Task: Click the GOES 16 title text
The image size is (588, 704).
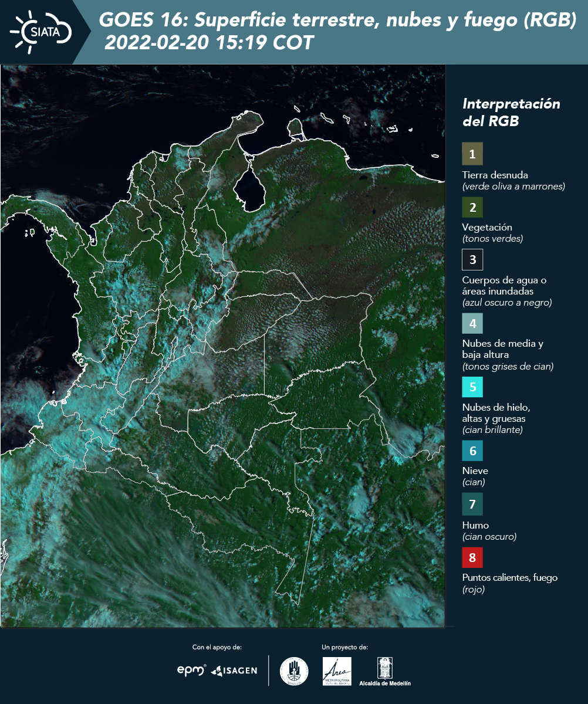Action: 338,21
